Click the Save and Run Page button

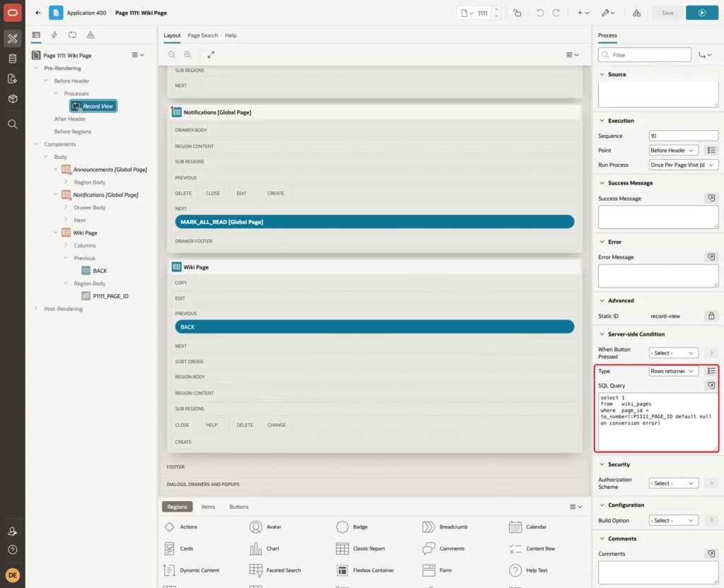tap(701, 13)
